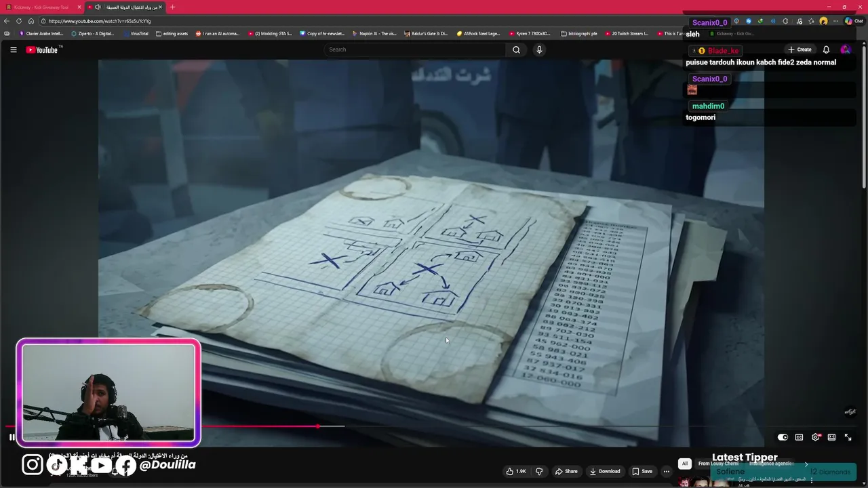
Task: Open browser profile avatar
Action: [823, 21]
